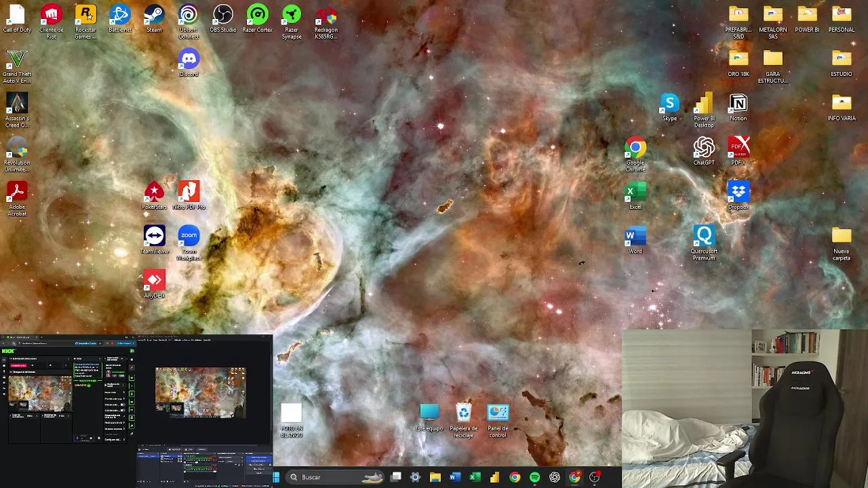Open Spotify from the taskbar
Viewport: 868px width, 488px height.
point(534,477)
